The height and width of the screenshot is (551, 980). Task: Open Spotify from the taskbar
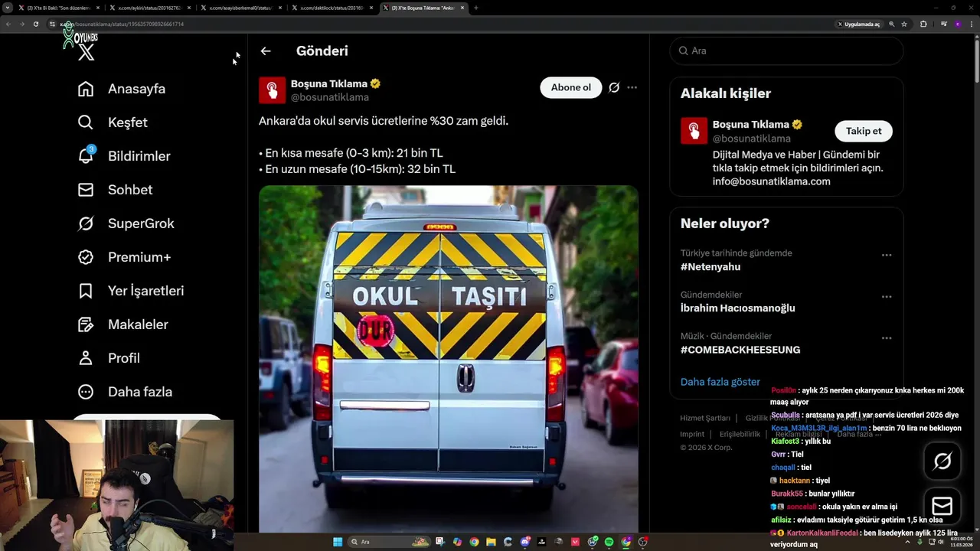point(609,542)
